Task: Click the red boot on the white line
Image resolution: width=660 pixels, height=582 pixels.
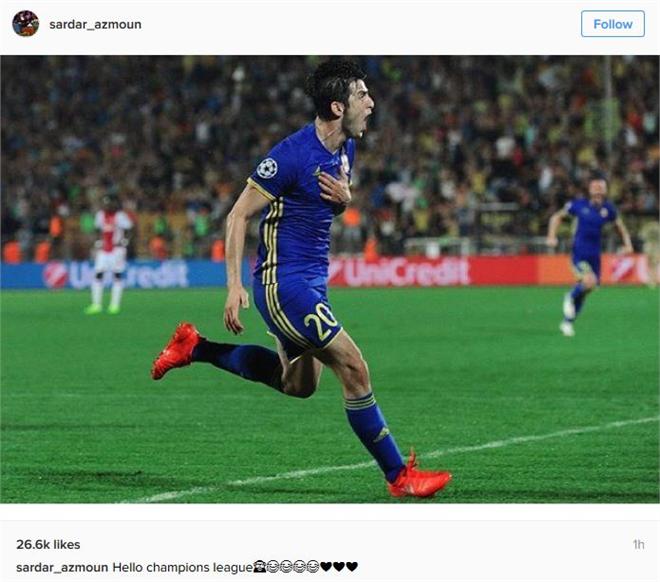Action: [x=418, y=477]
